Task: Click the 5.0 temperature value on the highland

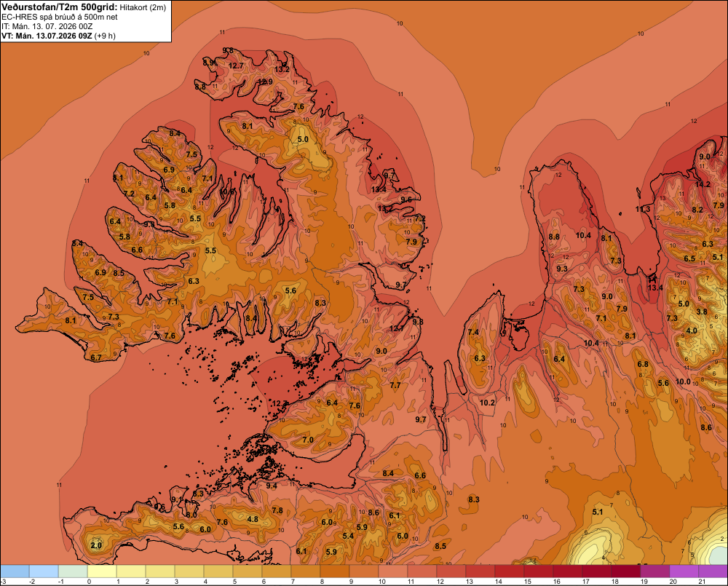Action: [x=303, y=139]
